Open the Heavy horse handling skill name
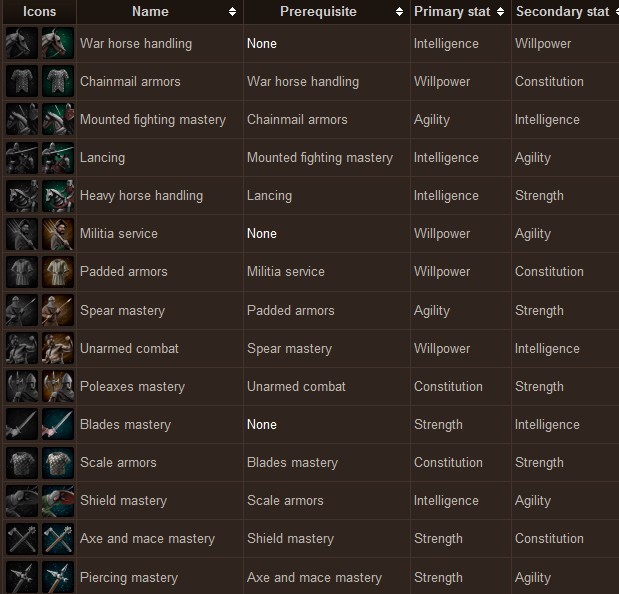619x594 pixels. click(x=141, y=195)
